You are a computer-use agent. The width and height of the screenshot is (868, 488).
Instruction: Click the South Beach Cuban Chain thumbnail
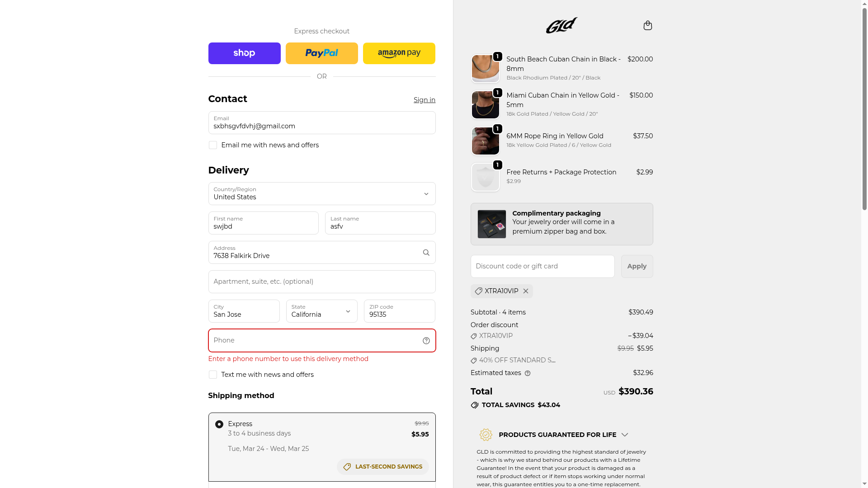click(x=485, y=69)
